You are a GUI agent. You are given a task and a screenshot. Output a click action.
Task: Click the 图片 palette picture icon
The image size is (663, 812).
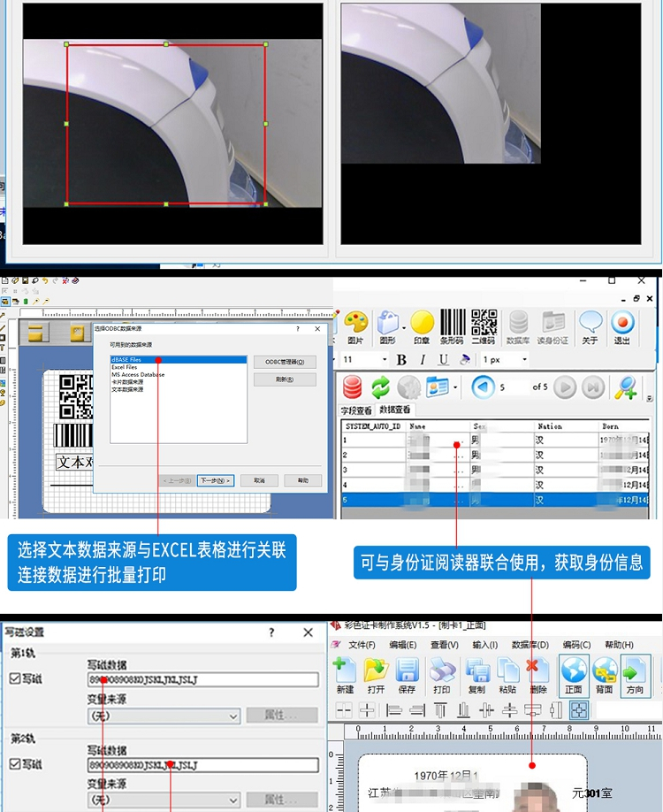click(355, 324)
